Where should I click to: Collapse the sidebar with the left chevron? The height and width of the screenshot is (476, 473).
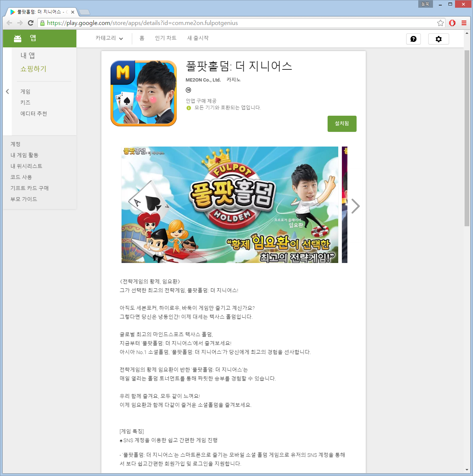(7, 91)
